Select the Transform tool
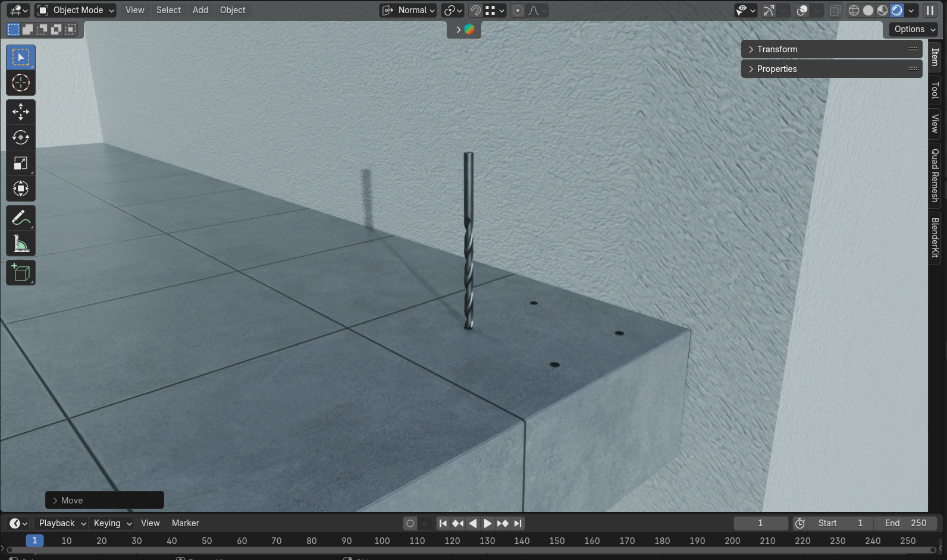 pyautogui.click(x=21, y=189)
